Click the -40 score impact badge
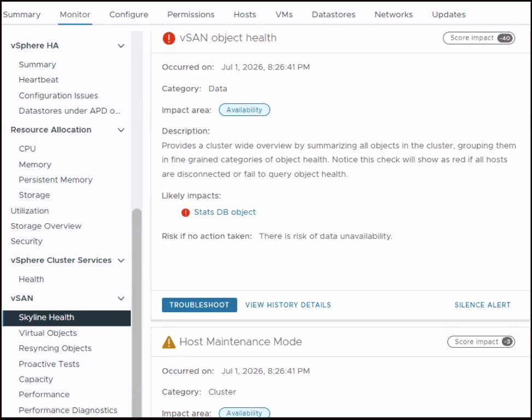Viewport: 532px width, 420px height. point(505,38)
